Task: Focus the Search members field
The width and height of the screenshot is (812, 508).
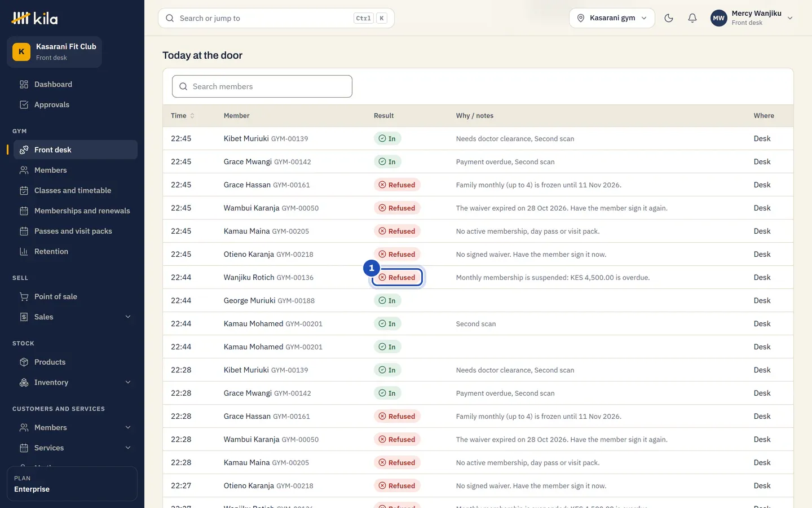Action: pyautogui.click(x=262, y=86)
